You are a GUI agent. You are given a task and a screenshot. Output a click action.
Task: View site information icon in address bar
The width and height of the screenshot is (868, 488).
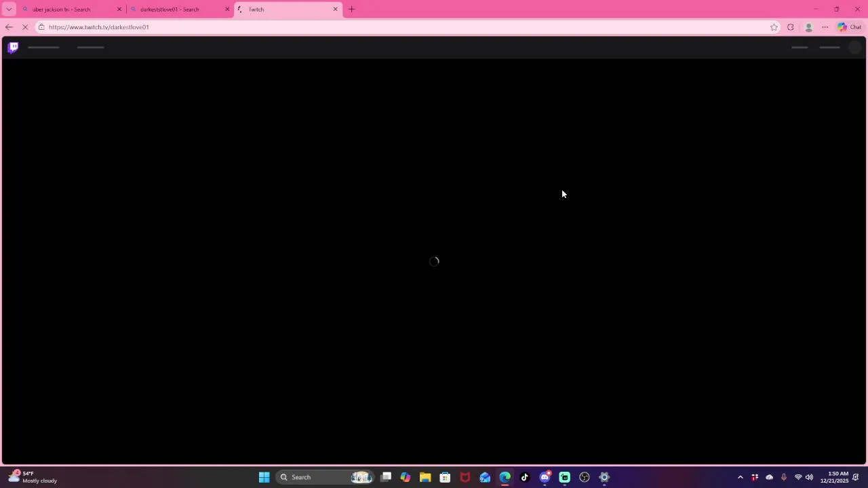41,27
